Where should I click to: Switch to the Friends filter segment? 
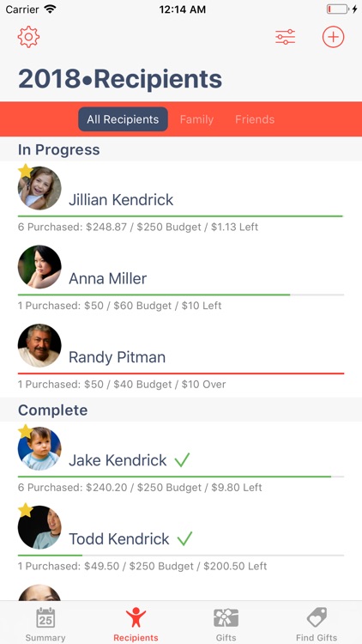(255, 119)
